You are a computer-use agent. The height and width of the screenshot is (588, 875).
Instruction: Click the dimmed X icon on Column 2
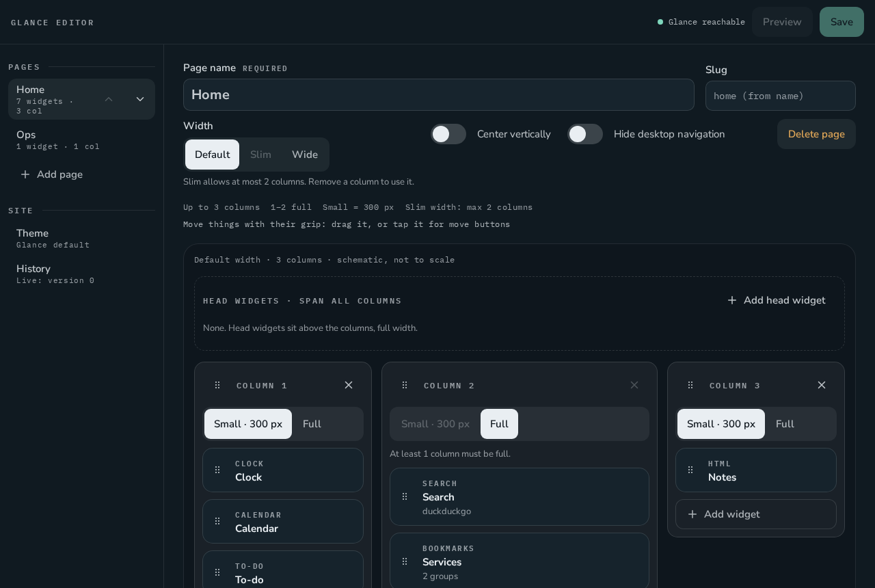pyautogui.click(x=634, y=385)
